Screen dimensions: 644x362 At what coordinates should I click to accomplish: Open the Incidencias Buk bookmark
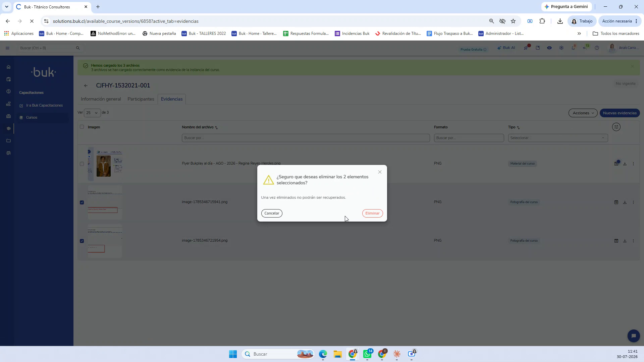click(352, 34)
